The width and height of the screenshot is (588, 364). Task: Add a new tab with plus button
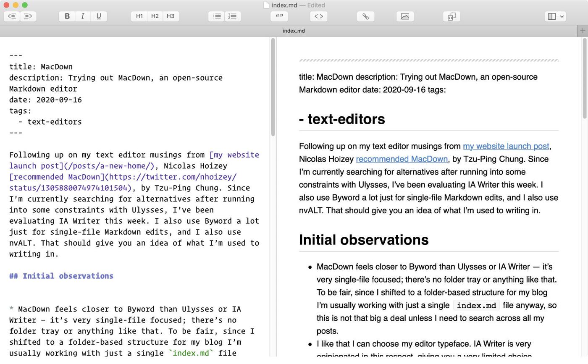[582, 31]
